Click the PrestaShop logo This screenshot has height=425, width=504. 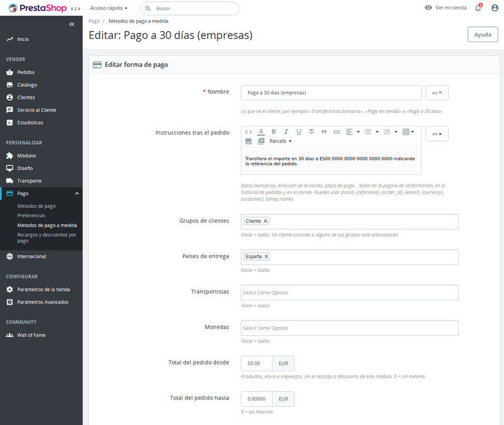click(38, 8)
